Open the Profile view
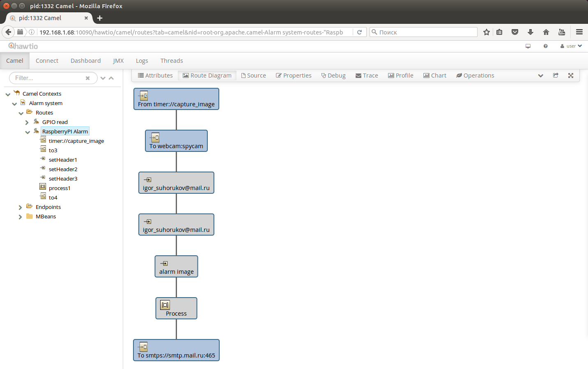 401,76
